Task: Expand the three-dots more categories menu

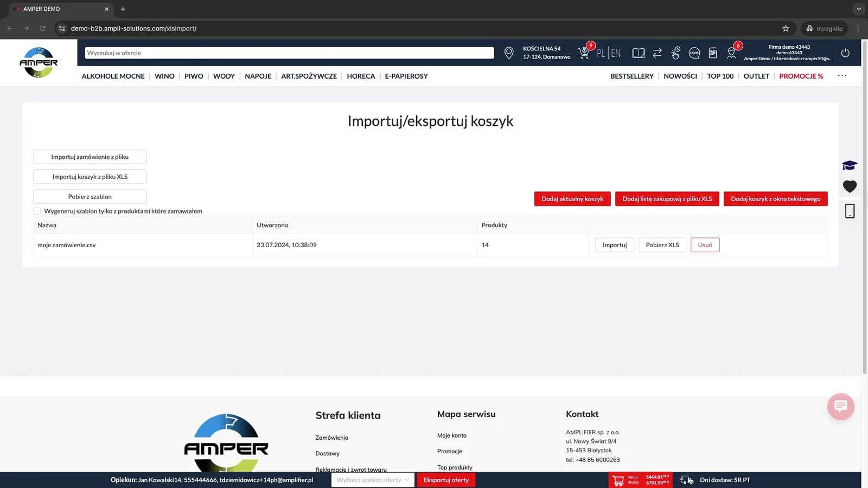Action: point(842,75)
